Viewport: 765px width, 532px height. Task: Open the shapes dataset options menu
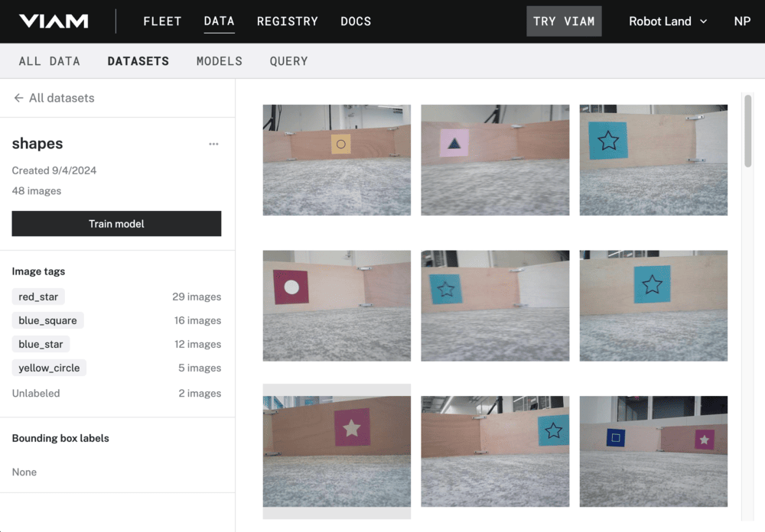point(213,143)
